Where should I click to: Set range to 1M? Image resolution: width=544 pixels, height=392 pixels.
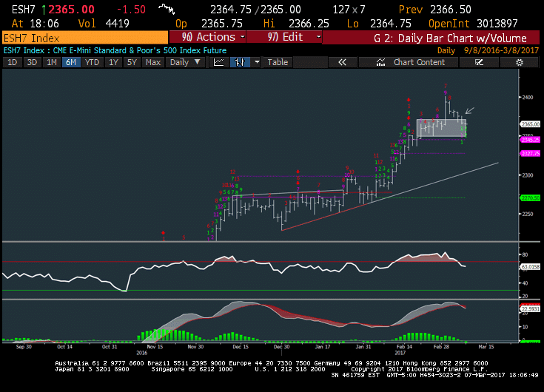pyautogui.click(x=52, y=62)
